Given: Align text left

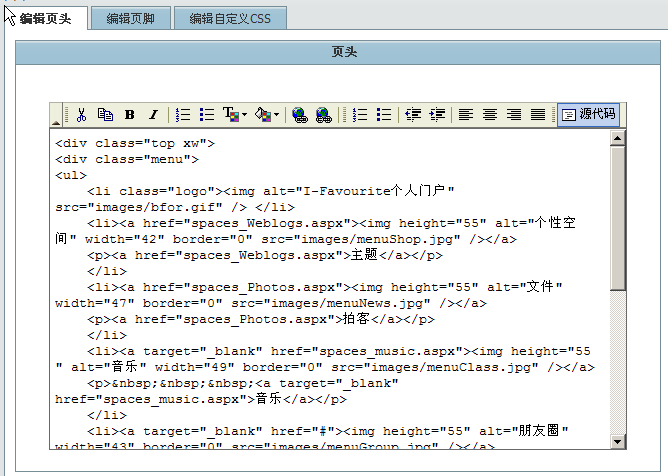Looking at the screenshot, I should tap(466, 115).
